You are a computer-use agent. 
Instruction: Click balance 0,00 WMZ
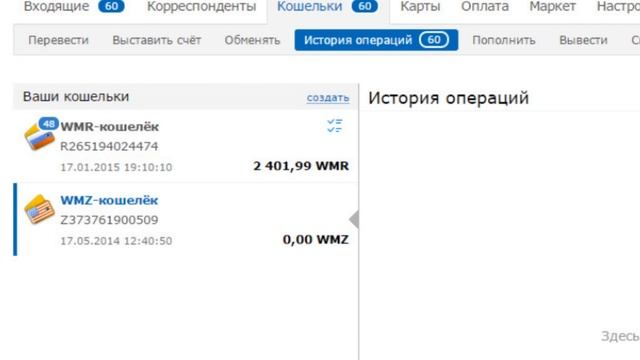coord(316,240)
